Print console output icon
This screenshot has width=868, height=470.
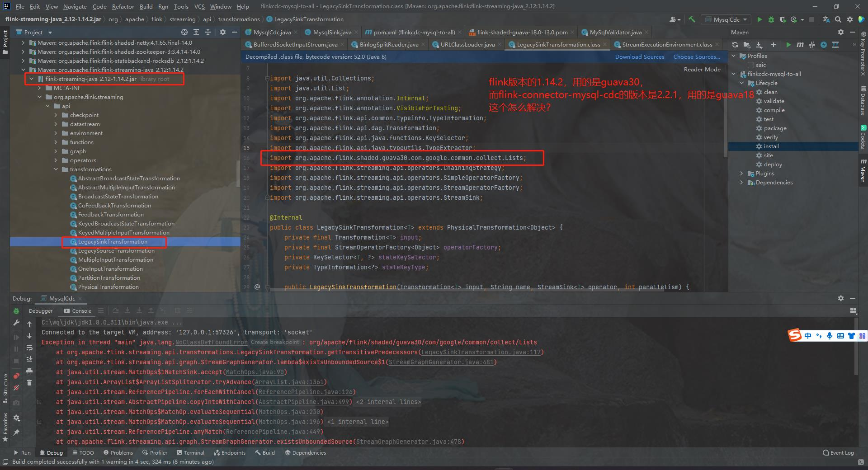(29, 371)
